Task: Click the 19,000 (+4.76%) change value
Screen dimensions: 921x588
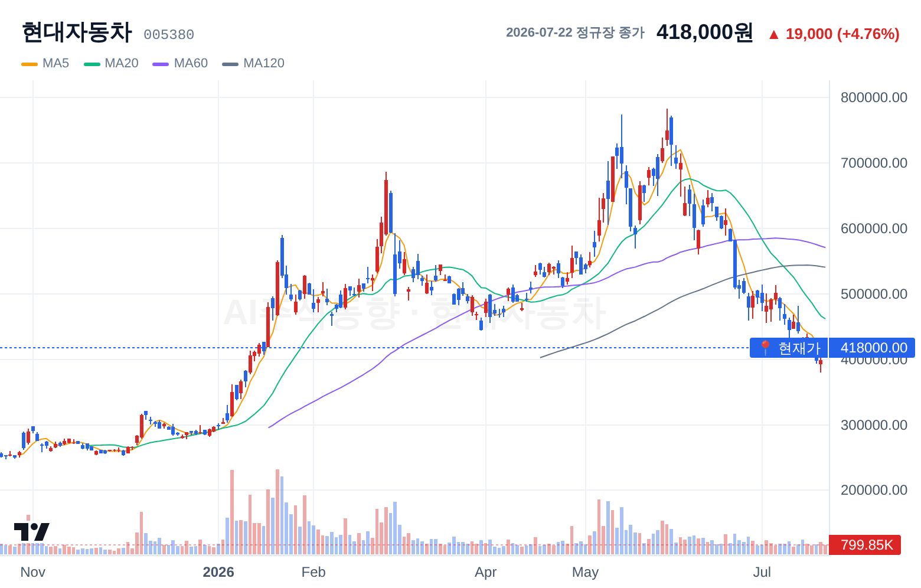Action: [842, 34]
